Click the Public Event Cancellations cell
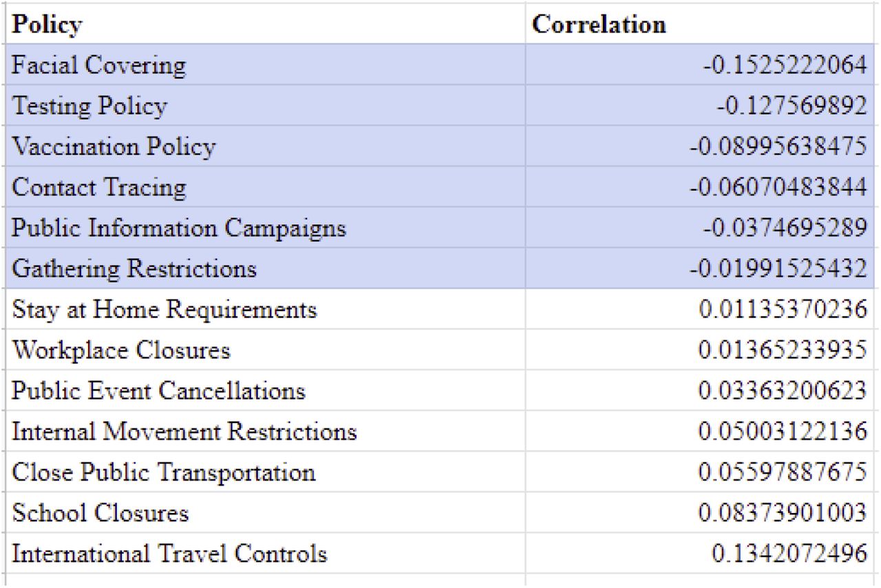This screenshot has height=588, width=881. (266, 391)
